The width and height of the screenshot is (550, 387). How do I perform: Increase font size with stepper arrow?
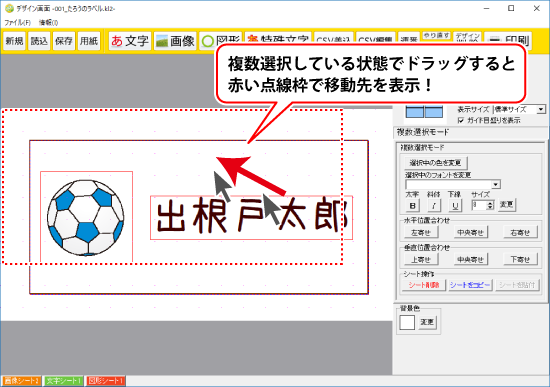coord(490,203)
